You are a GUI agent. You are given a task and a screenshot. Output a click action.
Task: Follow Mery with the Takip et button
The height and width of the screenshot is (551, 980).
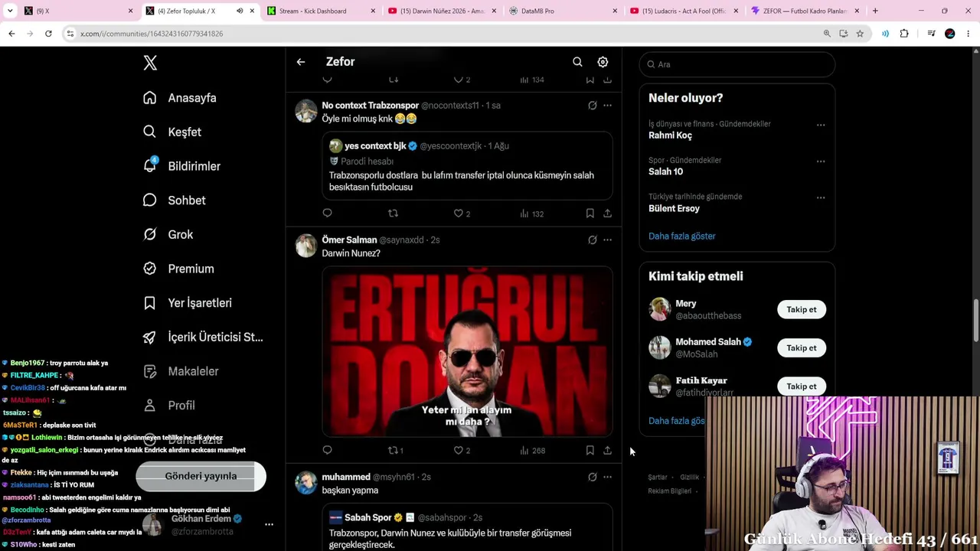coord(802,310)
